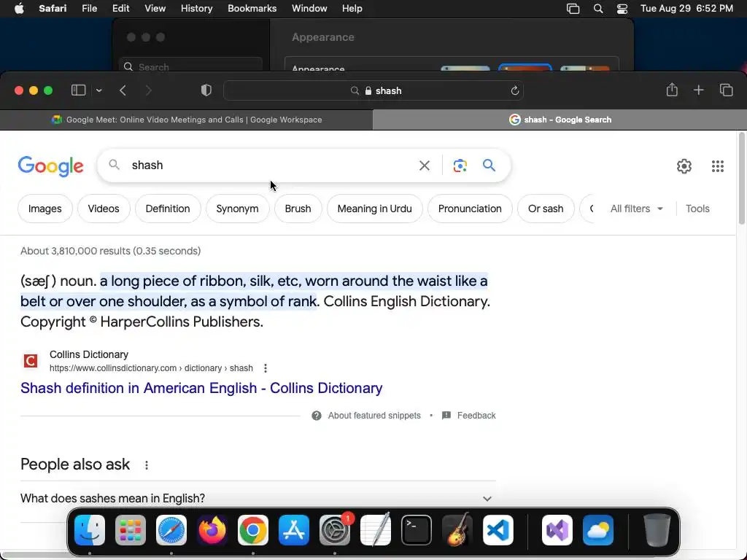Open a new tab with plus button
This screenshot has width=747, height=560.
698,90
